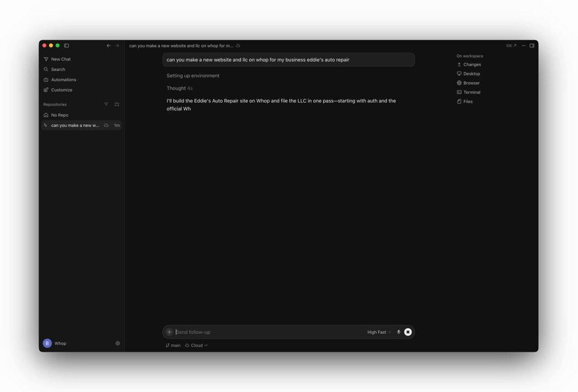Click the add repository folder icon
The width and height of the screenshot is (578, 392).
[x=117, y=105]
